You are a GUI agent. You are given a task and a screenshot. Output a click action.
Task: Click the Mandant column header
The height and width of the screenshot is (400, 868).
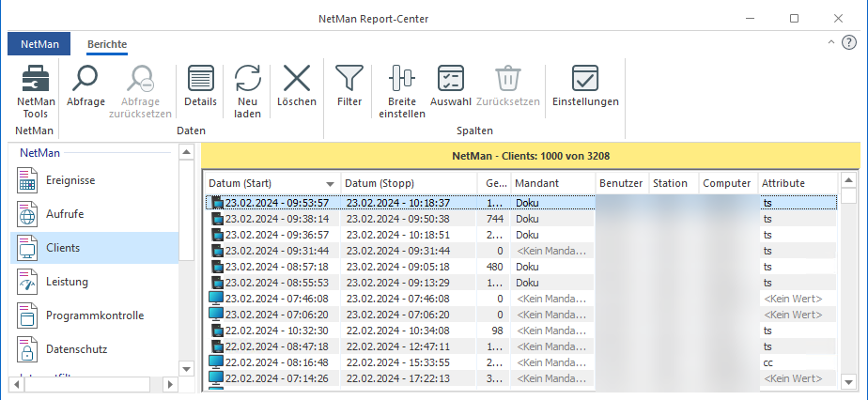click(x=553, y=183)
